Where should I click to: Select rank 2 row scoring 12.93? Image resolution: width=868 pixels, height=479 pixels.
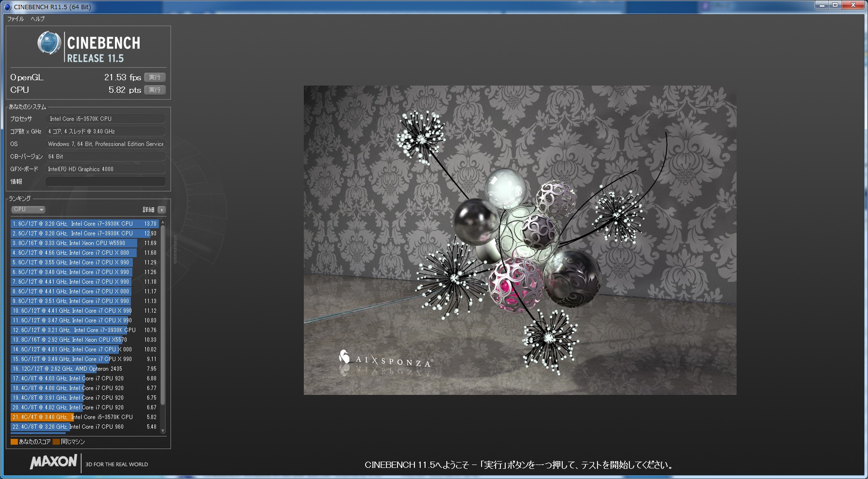tap(85, 233)
